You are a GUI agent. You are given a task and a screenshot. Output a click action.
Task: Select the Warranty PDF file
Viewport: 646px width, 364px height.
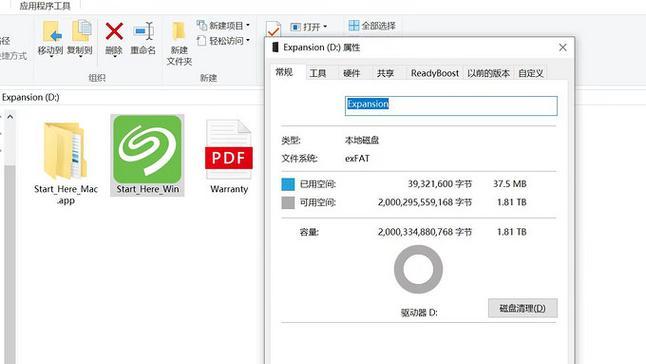click(x=229, y=156)
